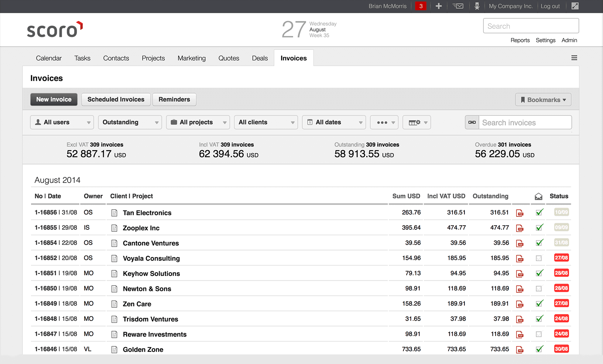This screenshot has width=603, height=364.
Task: Open PDF for Keyhow Solutions invoice
Action: click(520, 273)
